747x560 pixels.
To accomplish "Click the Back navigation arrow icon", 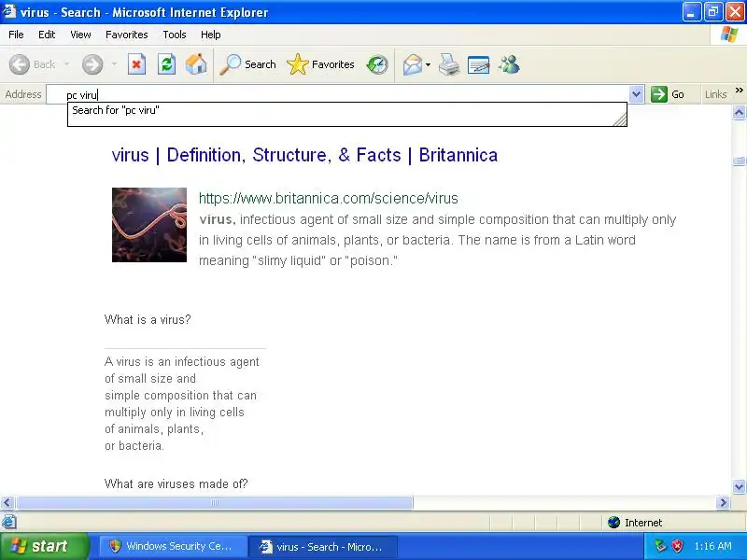I will pos(20,64).
